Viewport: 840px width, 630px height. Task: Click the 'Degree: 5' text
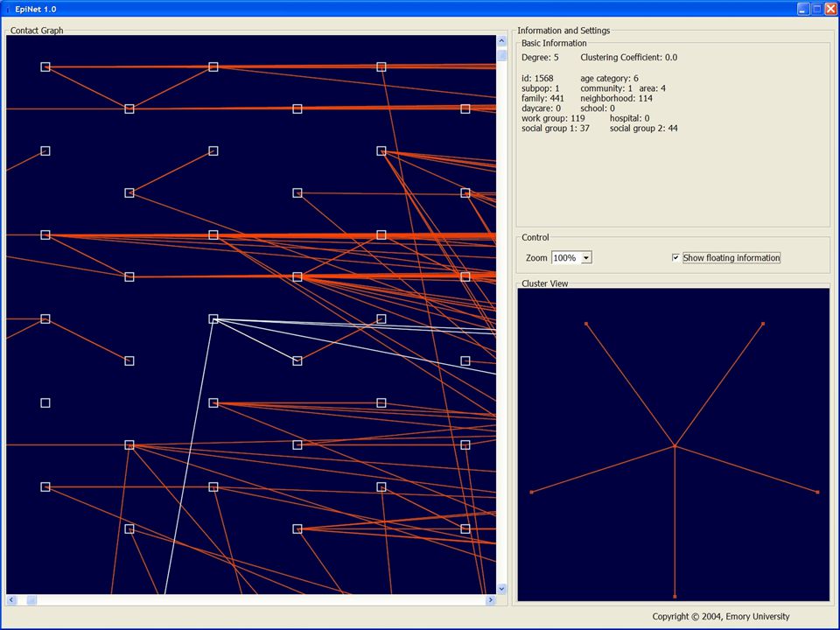click(540, 58)
